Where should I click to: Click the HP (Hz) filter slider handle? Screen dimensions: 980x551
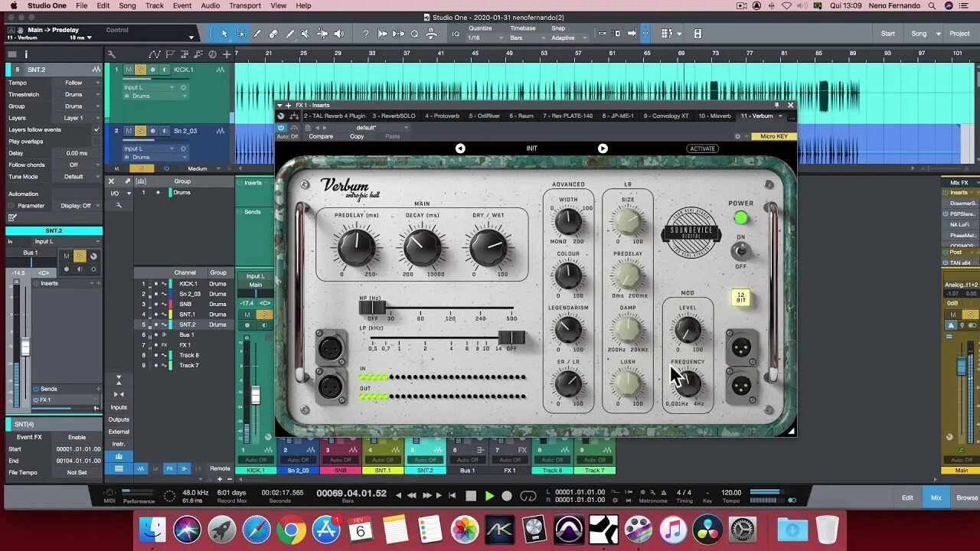[x=372, y=308]
